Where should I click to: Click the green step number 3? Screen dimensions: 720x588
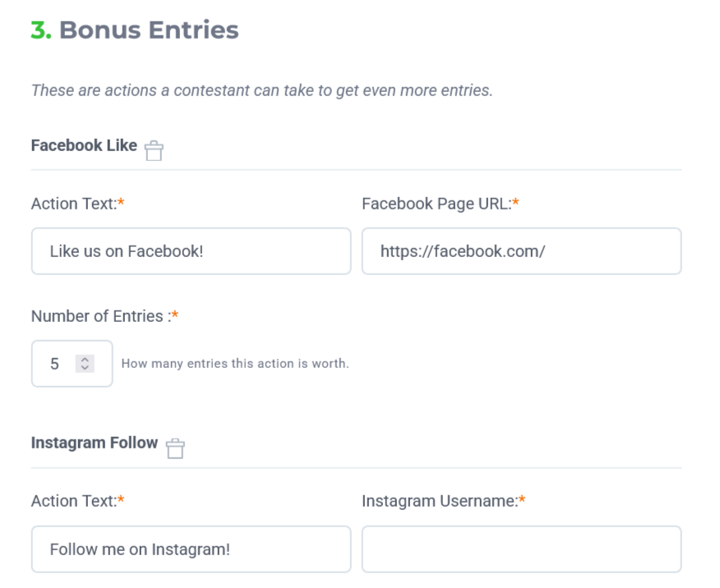tap(39, 30)
